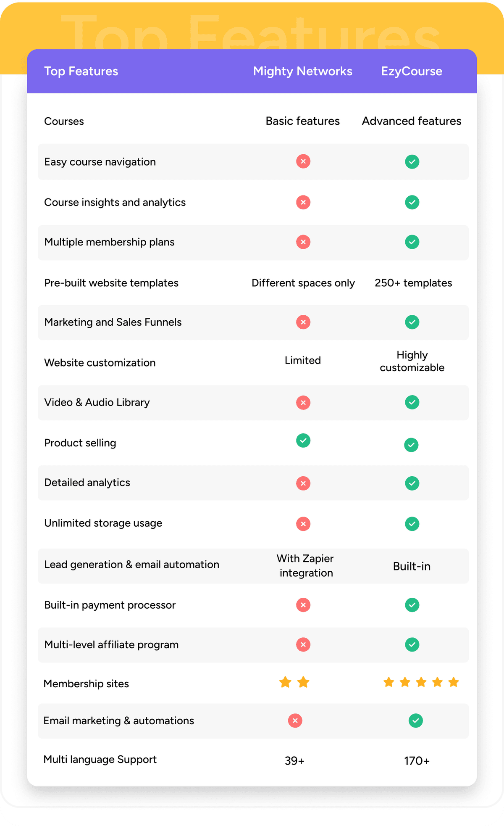Click green check for Detailed analytics
Image resolution: width=504 pixels, height=826 pixels.
click(412, 483)
